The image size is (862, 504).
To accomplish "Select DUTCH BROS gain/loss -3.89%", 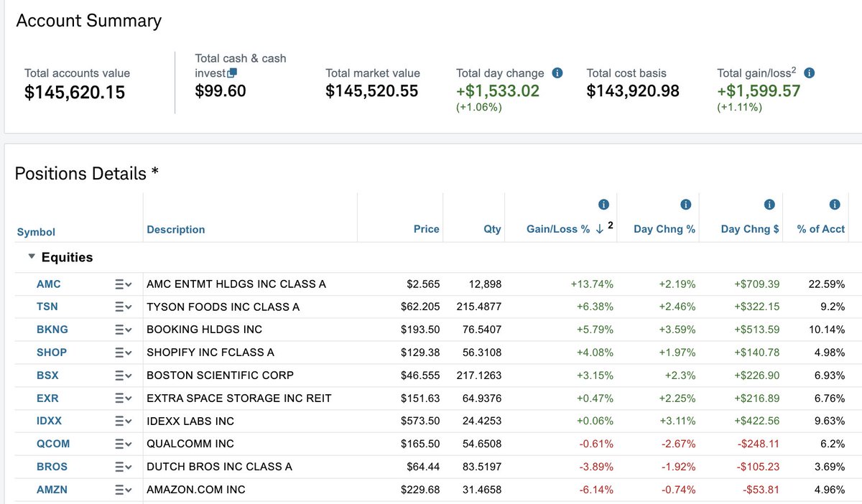I will click(596, 467).
